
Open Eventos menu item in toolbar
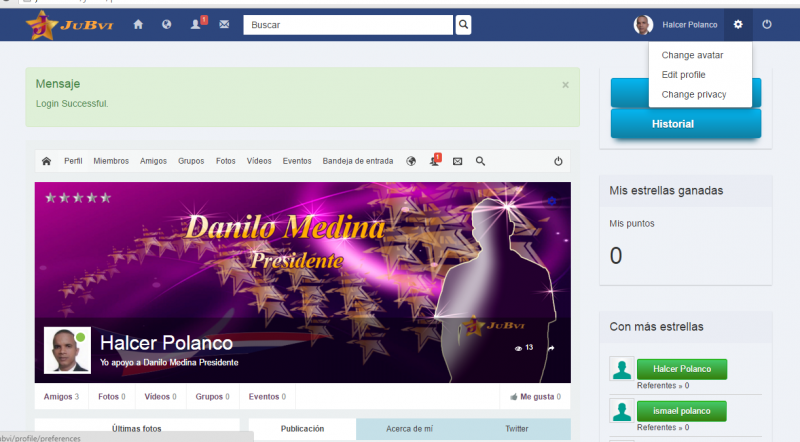(x=297, y=161)
